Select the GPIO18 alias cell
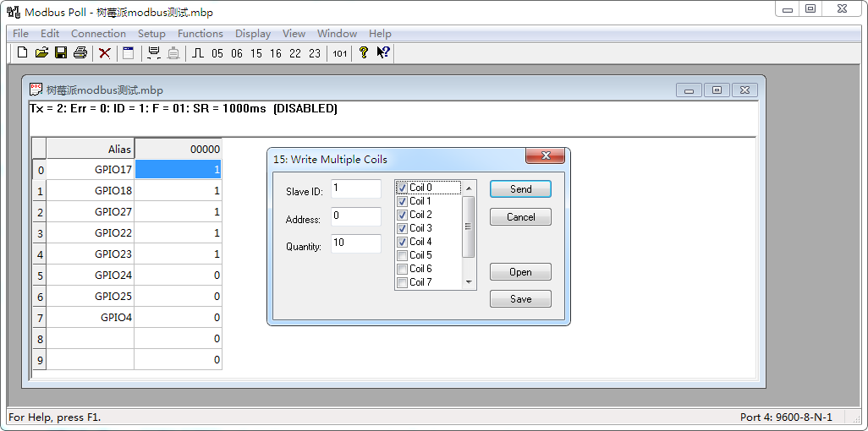The height and width of the screenshot is (431, 868). coord(91,191)
